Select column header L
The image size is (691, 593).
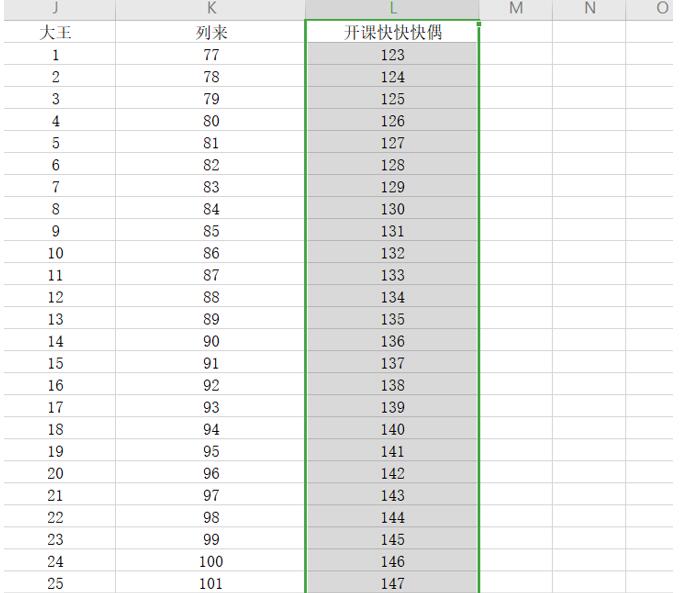tap(392, 8)
